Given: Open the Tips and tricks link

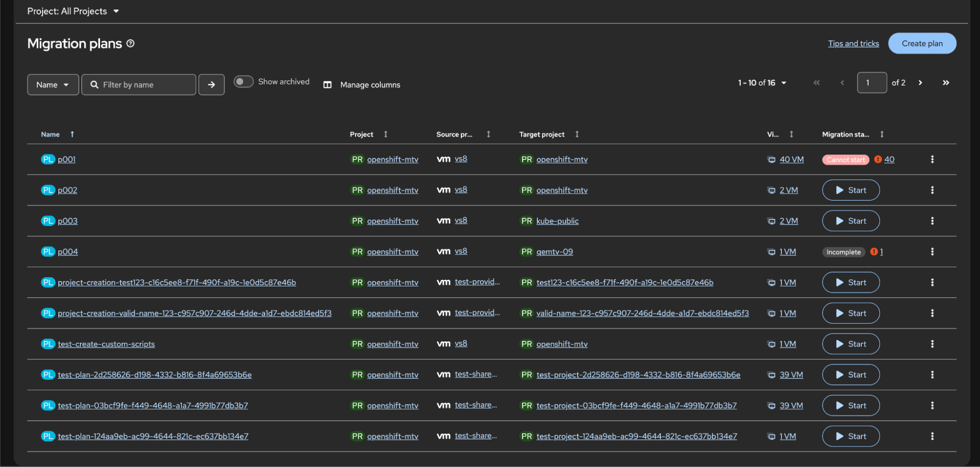Looking at the screenshot, I should point(853,44).
